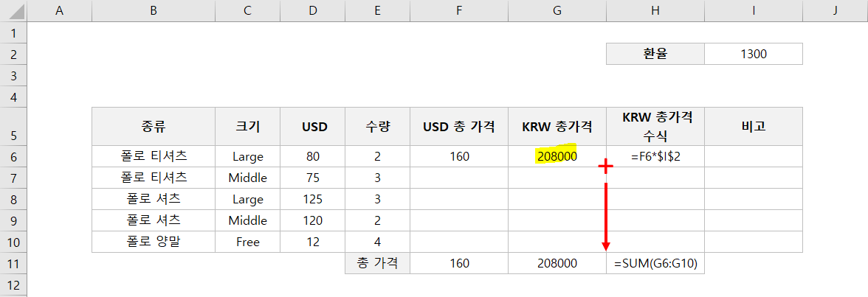868x297 pixels.
Task: Select column J header
Action: (x=835, y=11)
